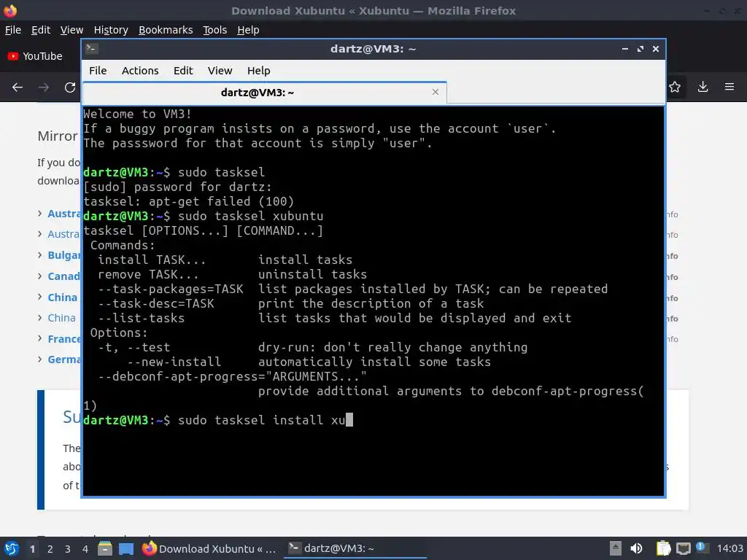Open the terminal File menu
The image size is (747, 560).
pos(98,71)
